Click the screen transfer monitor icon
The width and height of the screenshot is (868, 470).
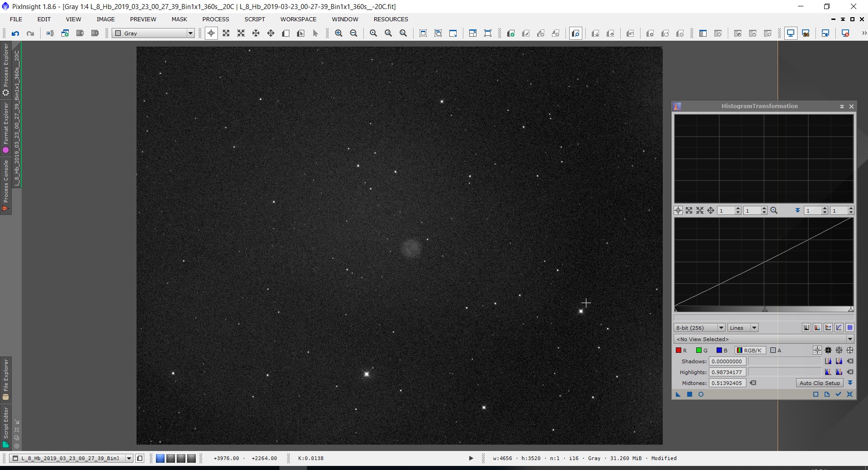(791, 33)
